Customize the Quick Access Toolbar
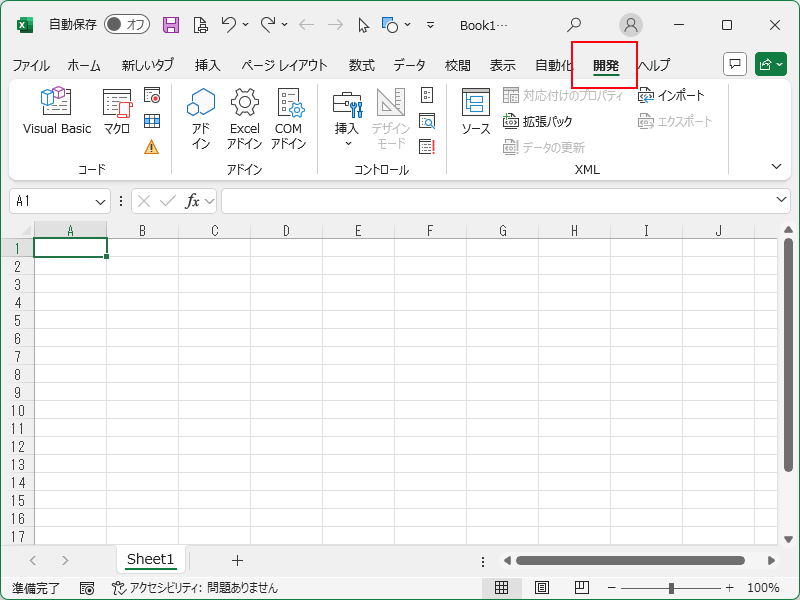 [431, 24]
